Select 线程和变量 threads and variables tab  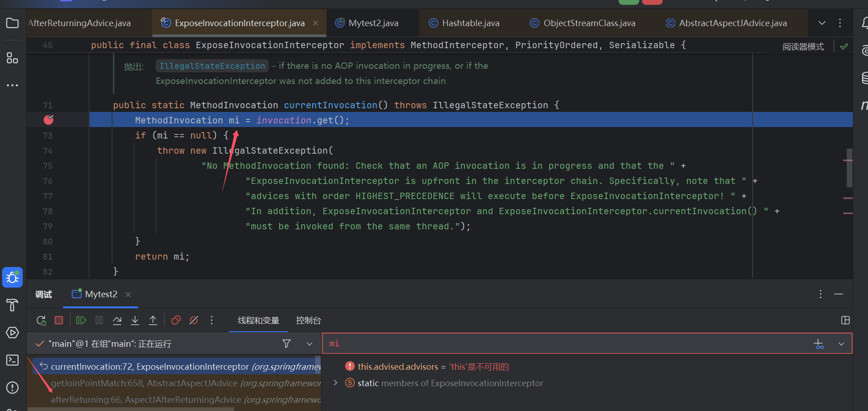tap(259, 320)
